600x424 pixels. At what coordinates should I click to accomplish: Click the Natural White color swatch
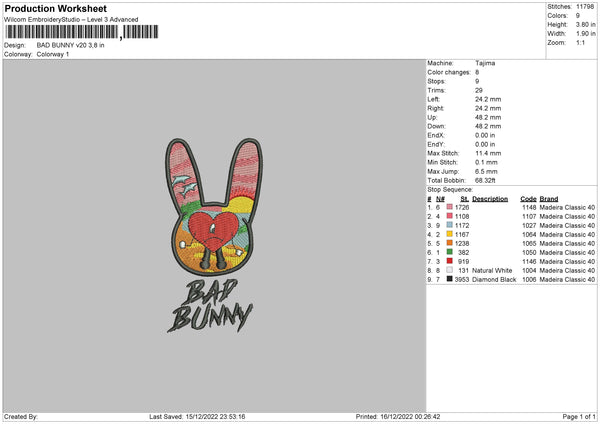(450, 270)
